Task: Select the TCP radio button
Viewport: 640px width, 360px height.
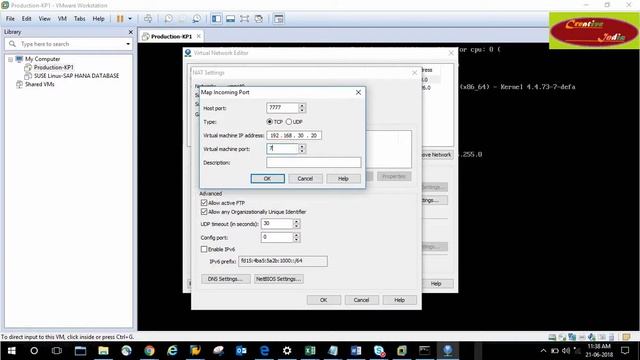Action: tap(269, 122)
